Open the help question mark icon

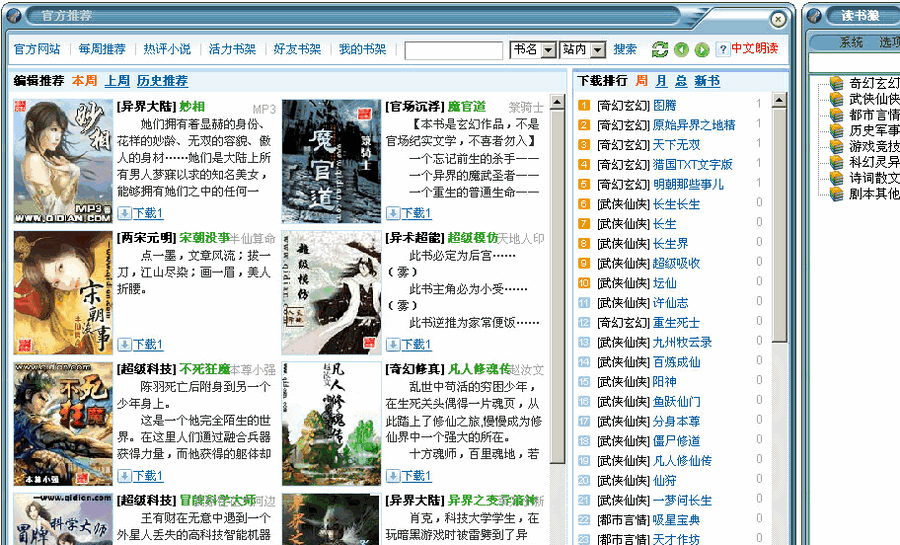pyautogui.click(x=723, y=49)
